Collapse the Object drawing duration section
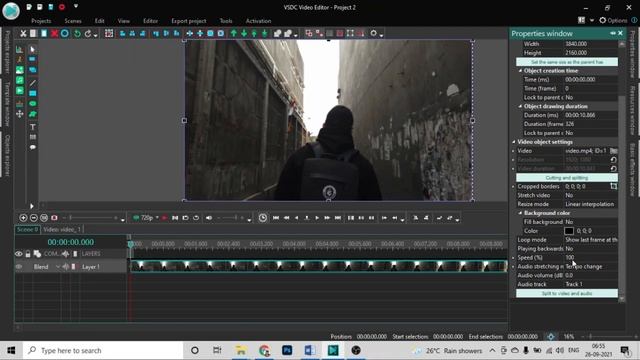The image size is (640, 360). click(520, 106)
